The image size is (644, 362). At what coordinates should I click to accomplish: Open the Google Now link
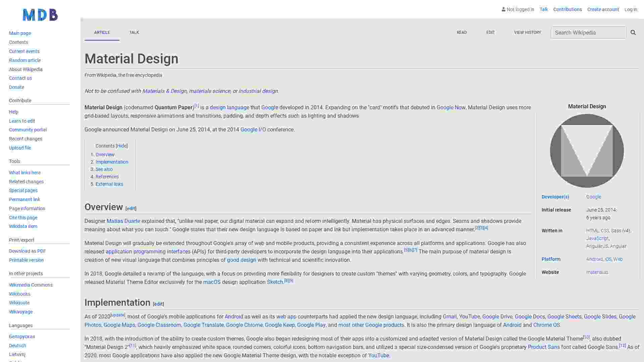click(451, 108)
